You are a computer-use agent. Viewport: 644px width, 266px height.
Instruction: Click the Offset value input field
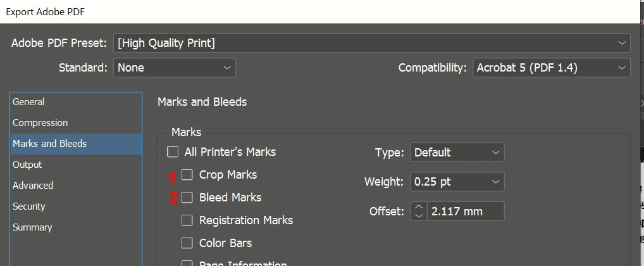click(466, 212)
